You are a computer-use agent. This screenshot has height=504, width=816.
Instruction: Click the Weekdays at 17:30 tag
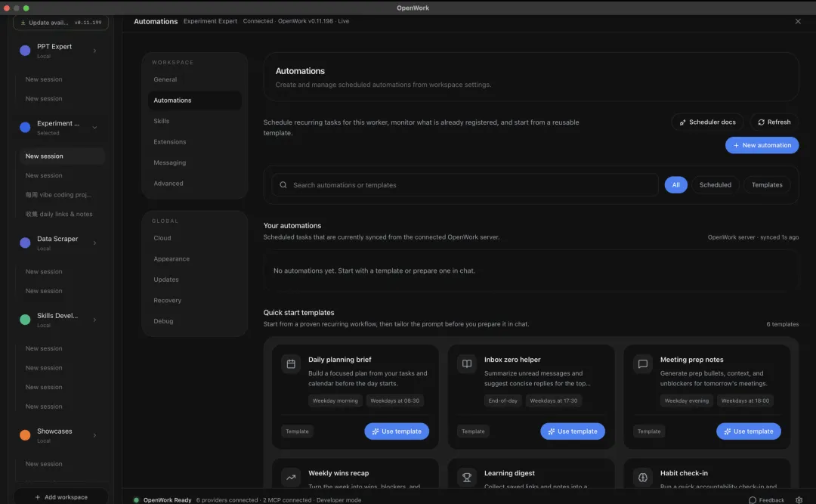553,400
